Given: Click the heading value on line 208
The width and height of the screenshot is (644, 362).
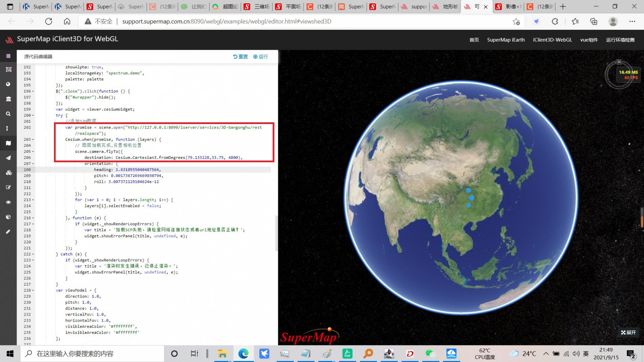Looking at the screenshot, I should point(137,169).
